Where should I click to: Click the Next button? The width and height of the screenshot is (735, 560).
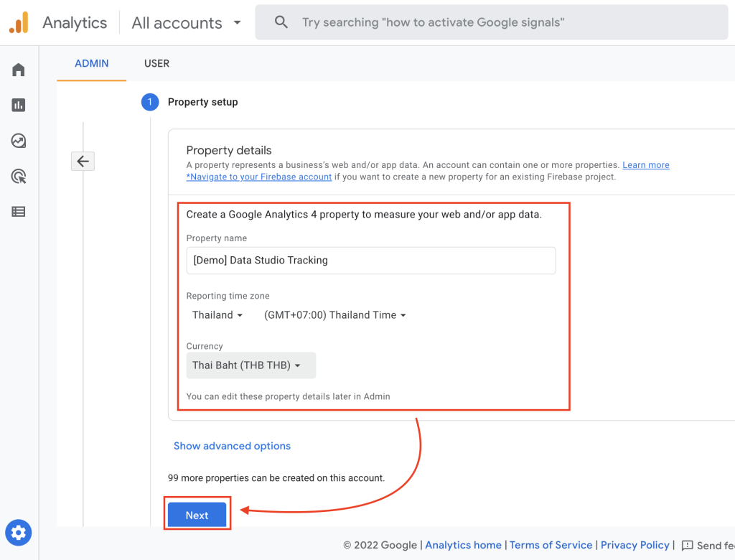[x=197, y=515]
